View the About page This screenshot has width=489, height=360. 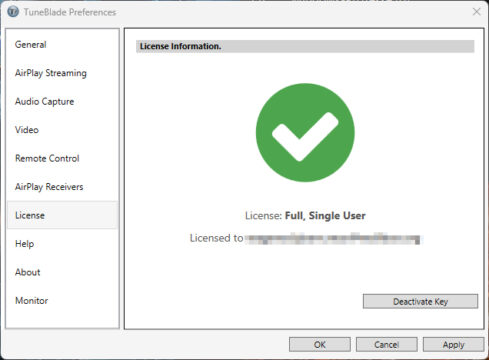click(x=62, y=272)
